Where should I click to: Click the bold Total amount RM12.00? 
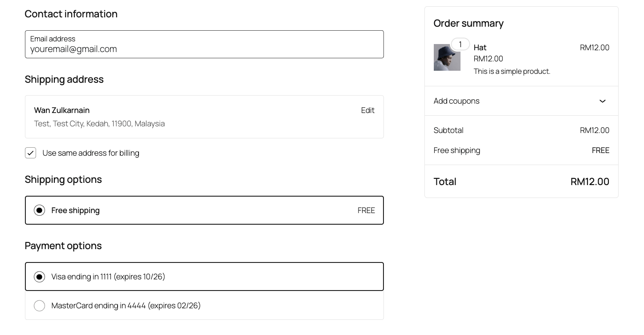pos(589,182)
